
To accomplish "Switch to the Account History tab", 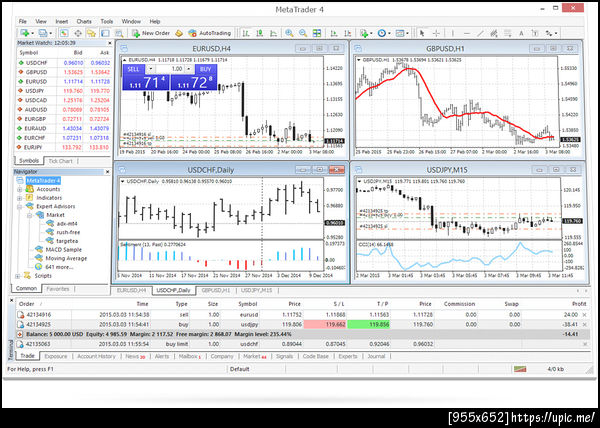I will (96, 356).
